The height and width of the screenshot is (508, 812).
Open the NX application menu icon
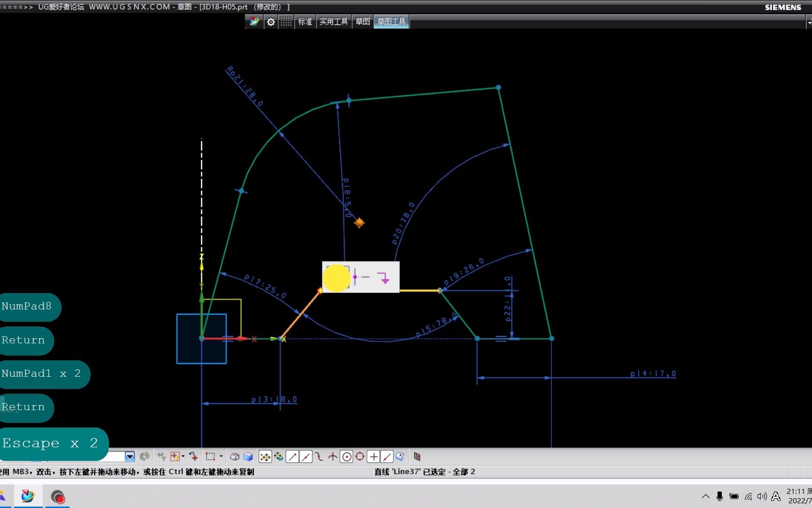[254, 22]
